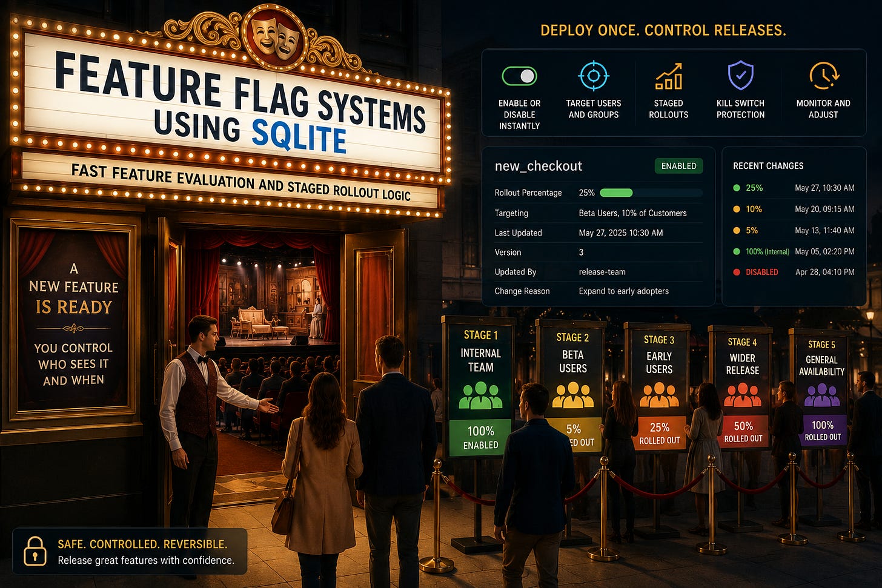Click the 'May 13, 11:40 AM' timestamp
The width and height of the screenshot is (882, 588).
[824, 230]
